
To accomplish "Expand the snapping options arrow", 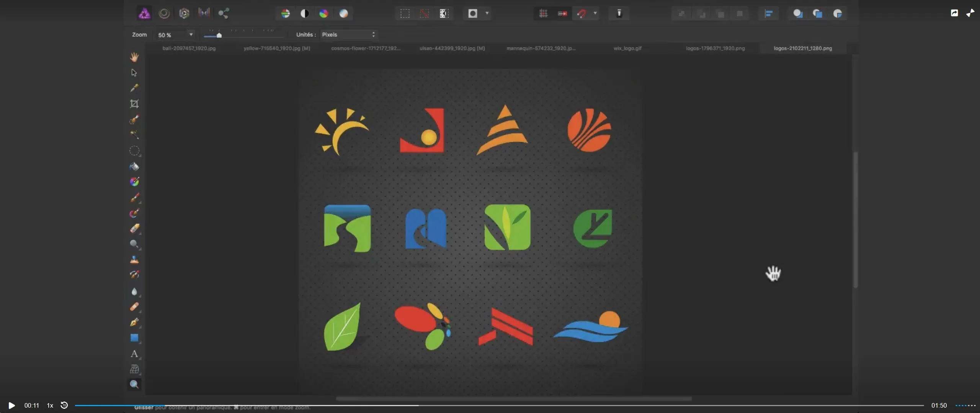I will point(595,13).
